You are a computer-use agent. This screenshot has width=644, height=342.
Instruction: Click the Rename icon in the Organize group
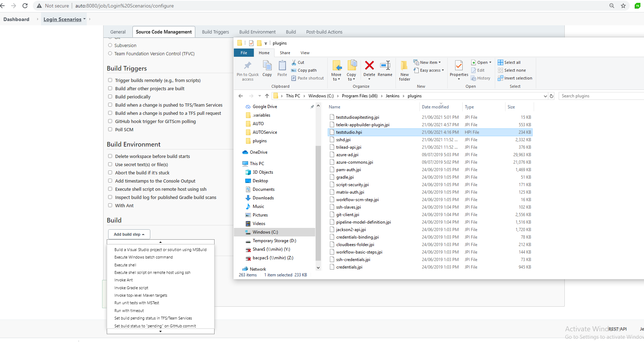coord(385,66)
